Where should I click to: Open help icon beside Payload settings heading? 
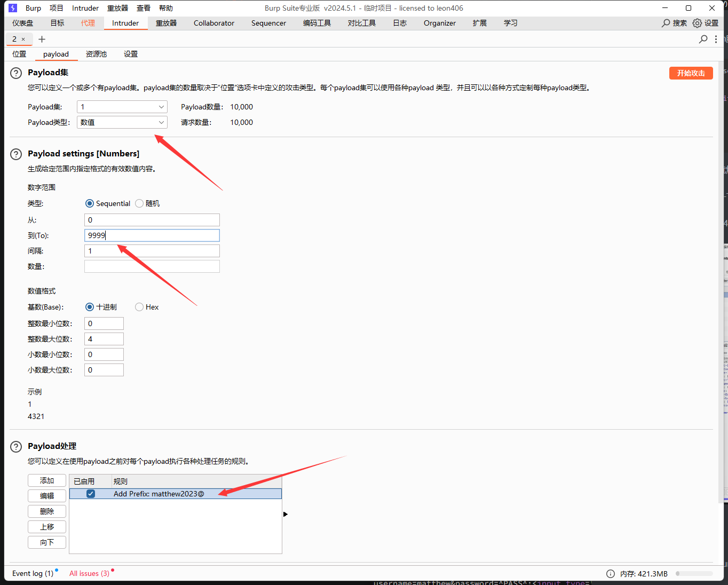point(16,154)
